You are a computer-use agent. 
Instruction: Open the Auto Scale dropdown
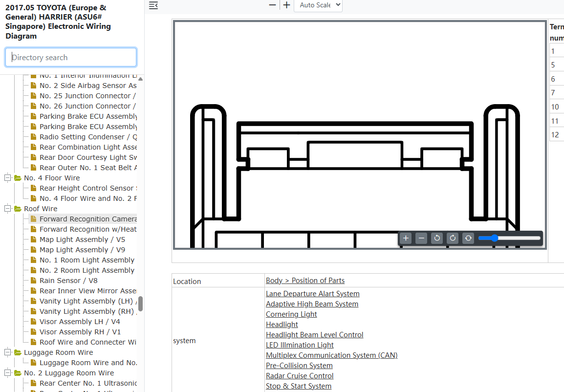[318, 5]
